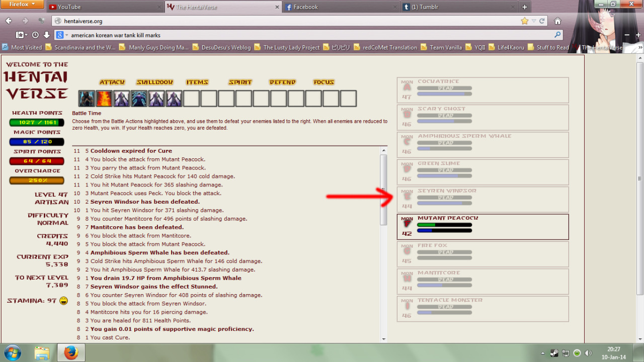
Task: Select the Green Slime monster card
Action: pyautogui.click(x=483, y=172)
